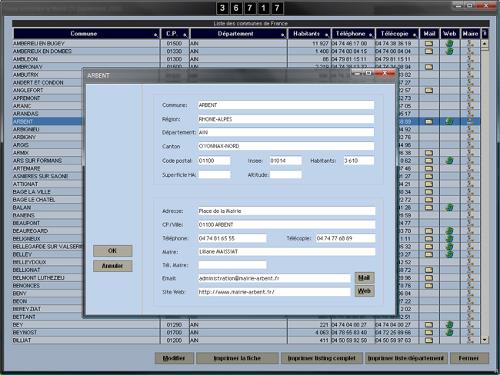Viewport: 500px width, 375px height.
Task: Open web globe icon in BALAN row
Action: pyautogui.click(x=450, y=208)
